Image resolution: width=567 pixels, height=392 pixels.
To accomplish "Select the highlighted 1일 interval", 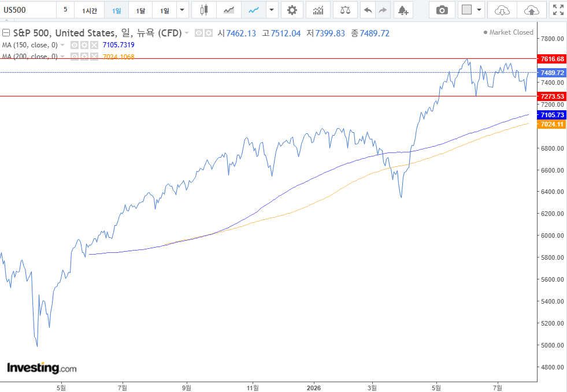I will [x=116, y=10].
